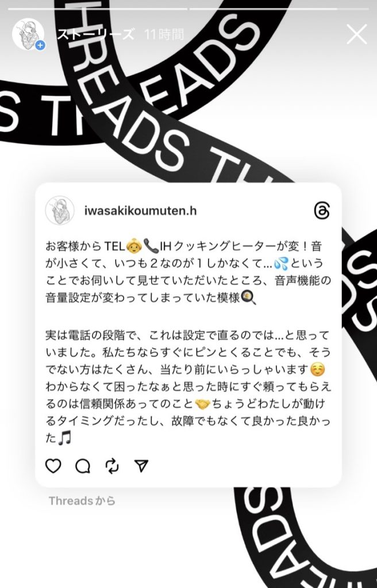
Task: Open the story profile picture
Action: point(28,34)
